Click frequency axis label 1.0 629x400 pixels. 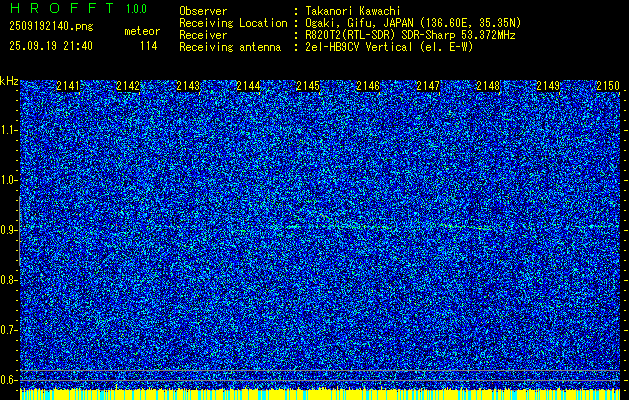(x=8, y=181)
